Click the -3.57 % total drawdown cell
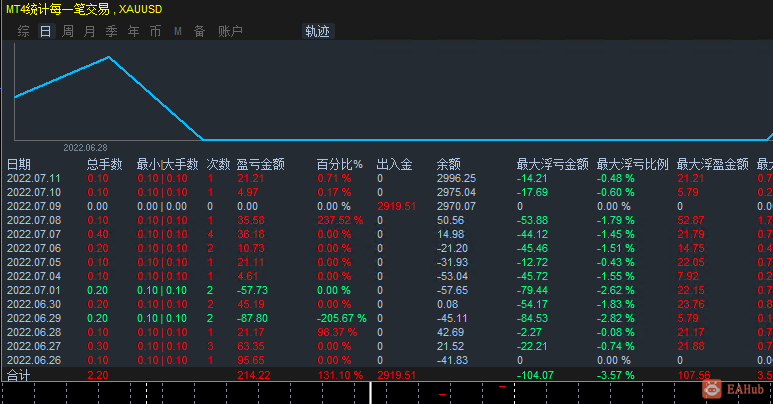Viewport: 773px width, 404px height. click(616, 375)
